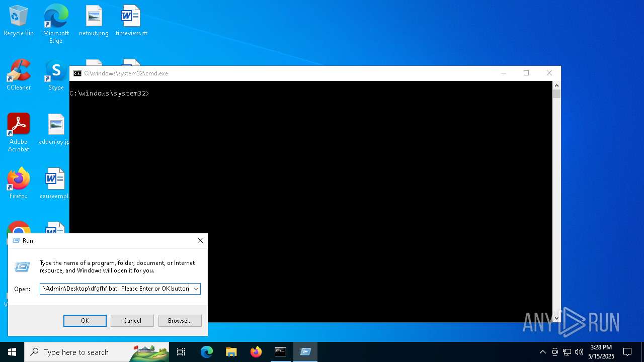644x362 pixels.
Task: Click OK in the Run dialog
Action: 85,321
